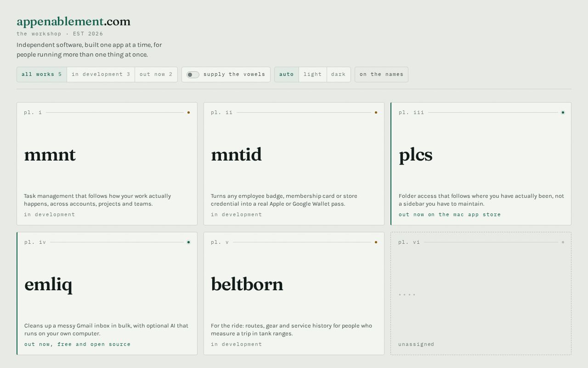Image resolution: width=588 pixels, height=368 pixels.
Task: Click "the workshop · EST 2026" subtitle
Action: [60, 34]
